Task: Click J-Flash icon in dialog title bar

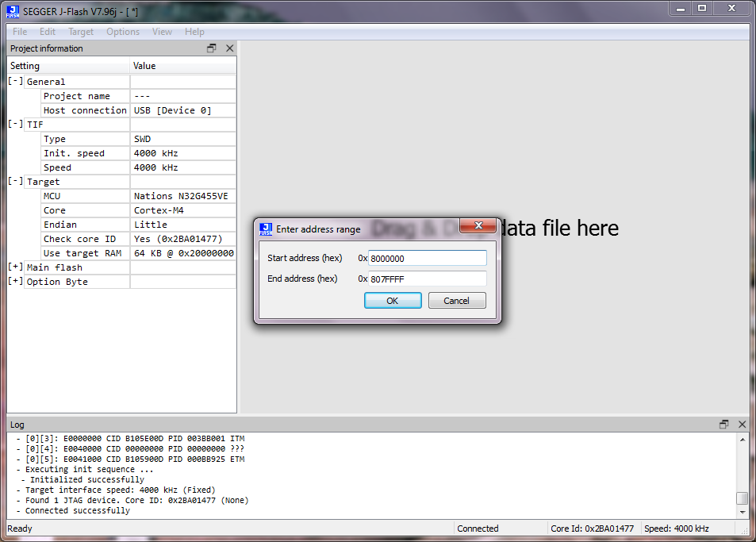Action: coord(266,229)
